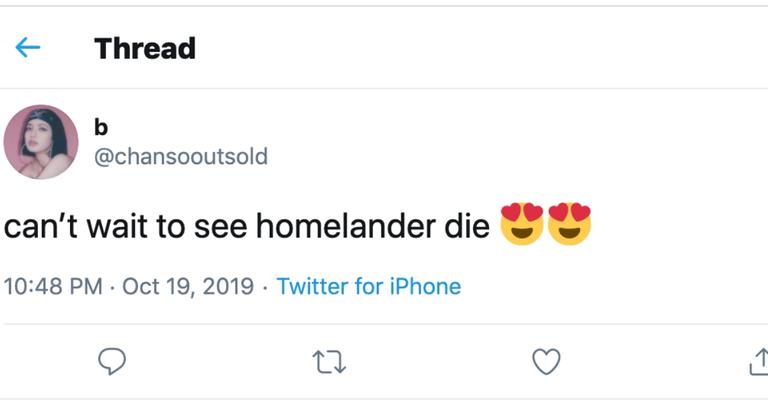Go back using the blue arrow

[x=28, y=48]
